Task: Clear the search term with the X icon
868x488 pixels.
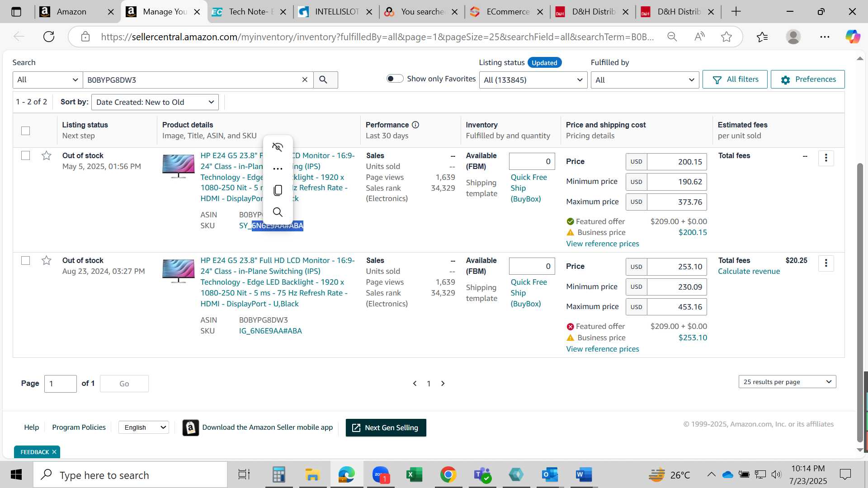Action: (305, 80)
